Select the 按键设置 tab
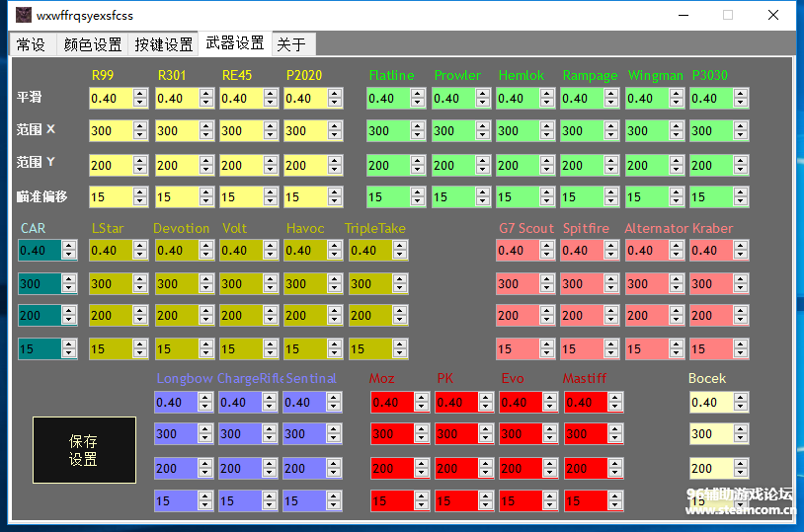The image size is (804, 532). 164,44
